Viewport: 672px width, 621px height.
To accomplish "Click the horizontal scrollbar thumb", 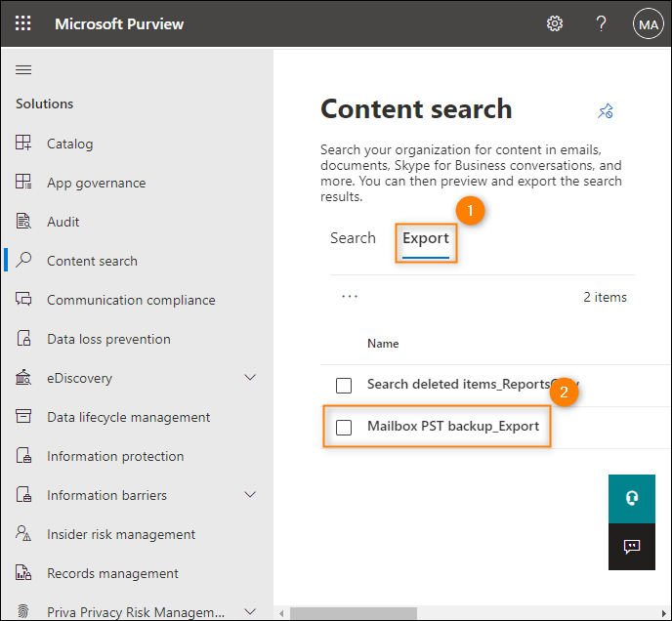I will [x=354, y=613].
